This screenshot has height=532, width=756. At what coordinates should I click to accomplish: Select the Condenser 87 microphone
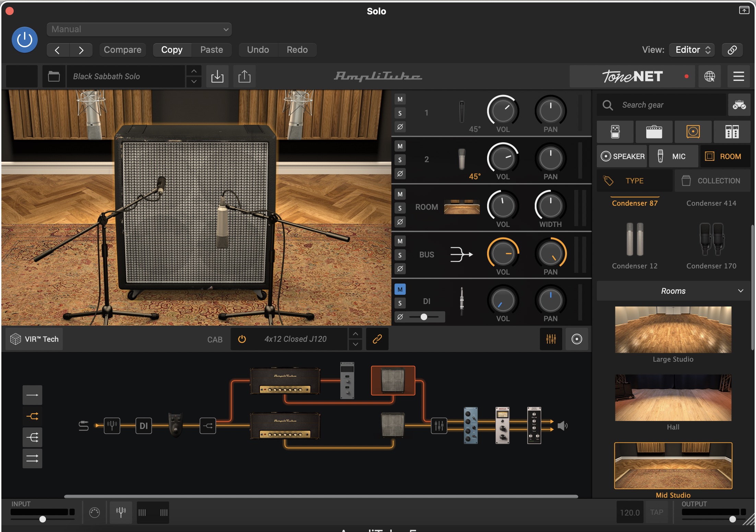(635, 203)
